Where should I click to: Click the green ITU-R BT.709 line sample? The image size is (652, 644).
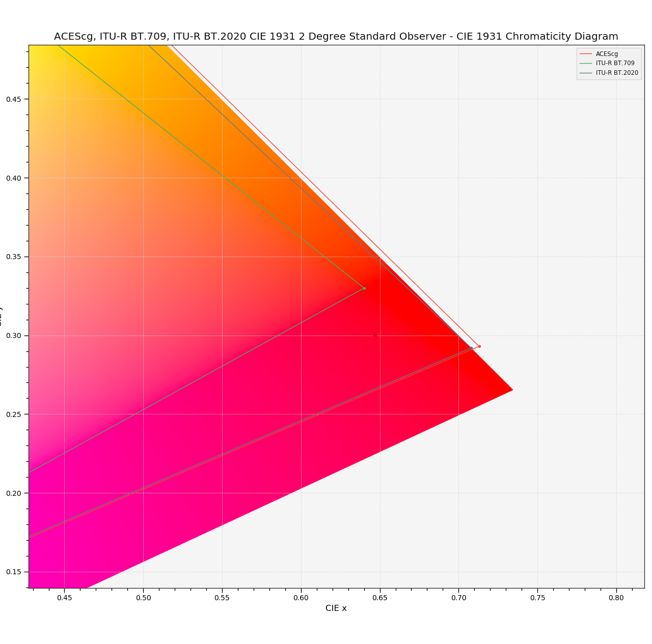point(586,64)
